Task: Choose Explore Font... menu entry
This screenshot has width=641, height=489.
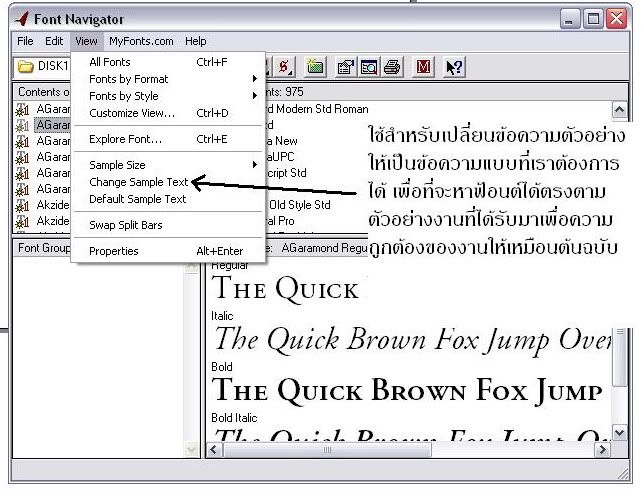Action: pos(168,139)
